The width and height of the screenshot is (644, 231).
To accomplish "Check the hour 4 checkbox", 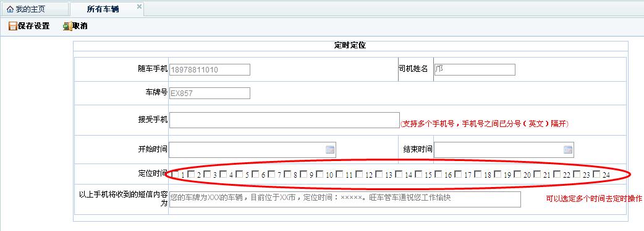I will pyautogui.click(x=223, y=175).
